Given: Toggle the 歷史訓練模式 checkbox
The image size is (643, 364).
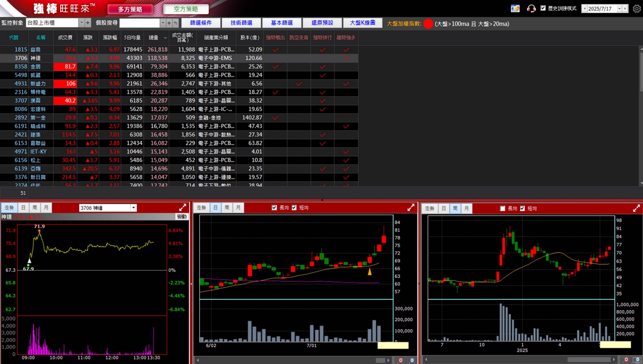Looking at the screenshot, I should 543,8.
